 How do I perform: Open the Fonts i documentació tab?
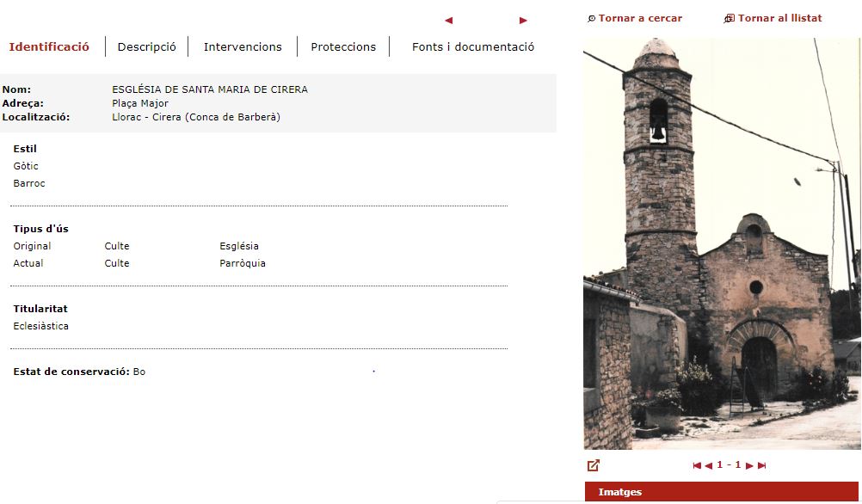[473, 47]
